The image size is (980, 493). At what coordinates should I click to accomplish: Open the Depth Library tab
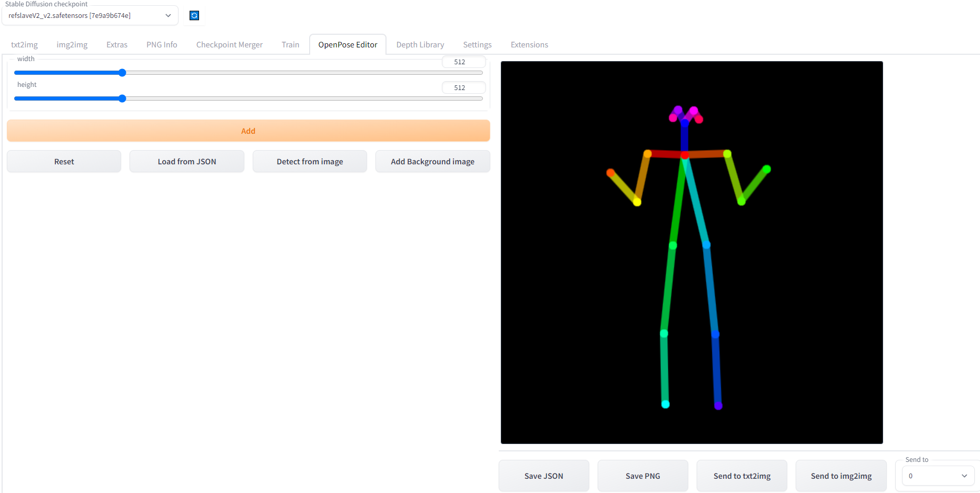click(420, 45)
